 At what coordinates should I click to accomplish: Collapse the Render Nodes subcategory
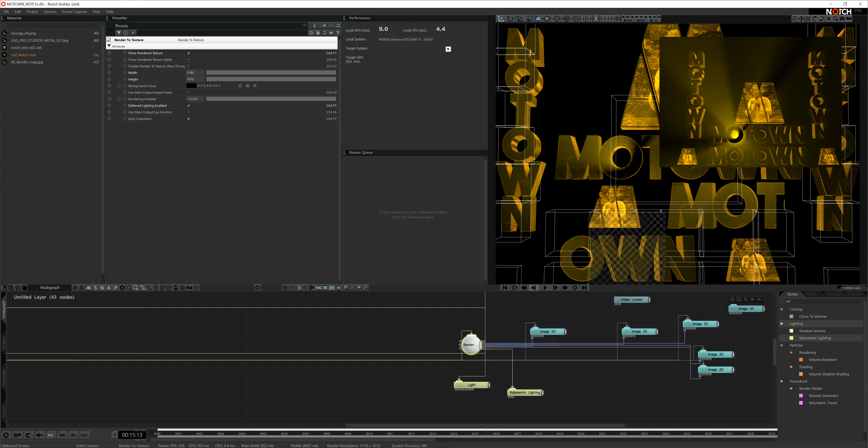coord(791,388)
